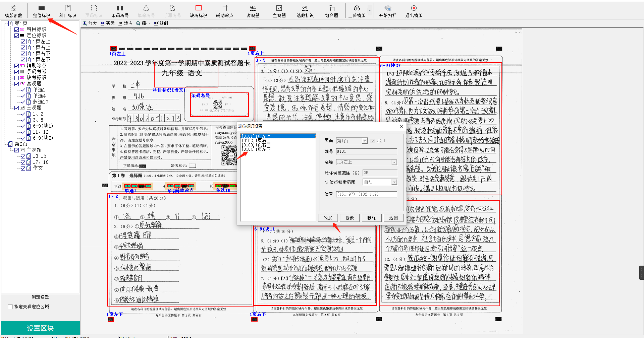The width and height of the screenshot is (644, 338).
Task: Toggle the 条码考号 checkbox in the tree
Action: (x=17, y=72)
